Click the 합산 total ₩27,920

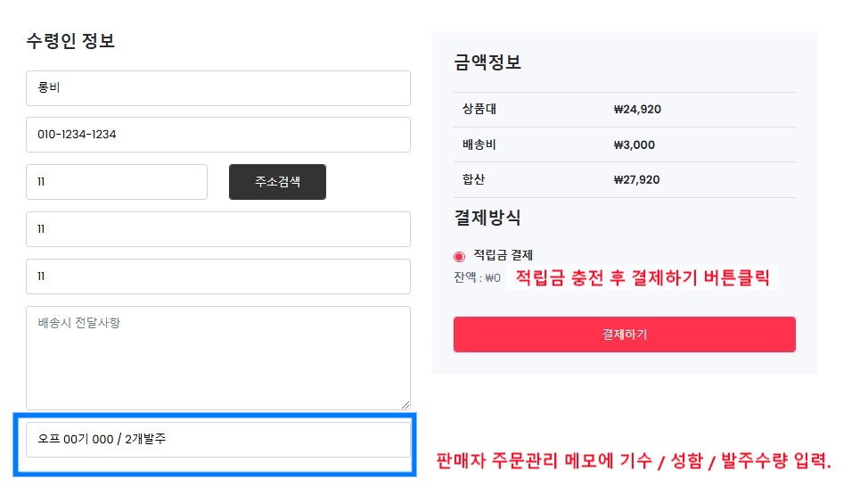tap(636, 179)
